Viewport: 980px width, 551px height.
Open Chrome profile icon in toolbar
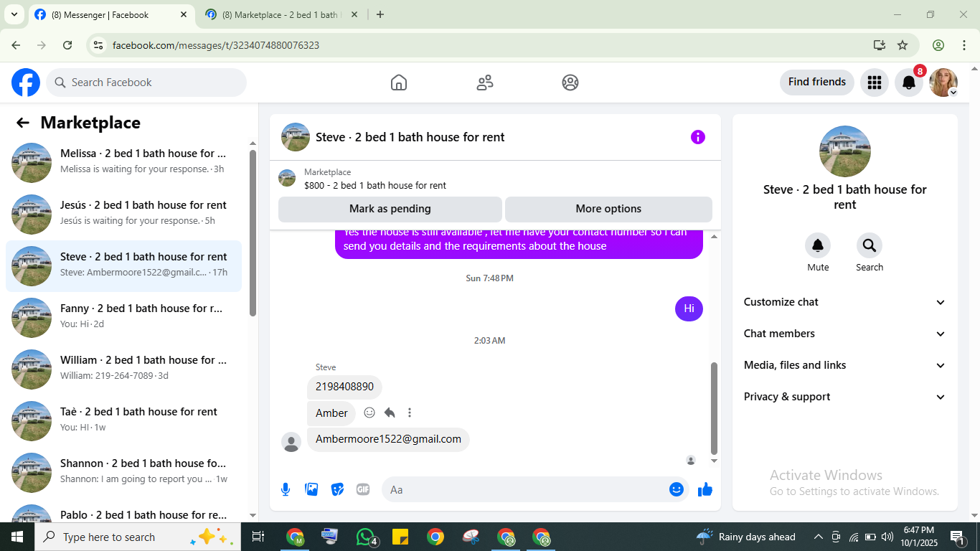tap(938, 45)
